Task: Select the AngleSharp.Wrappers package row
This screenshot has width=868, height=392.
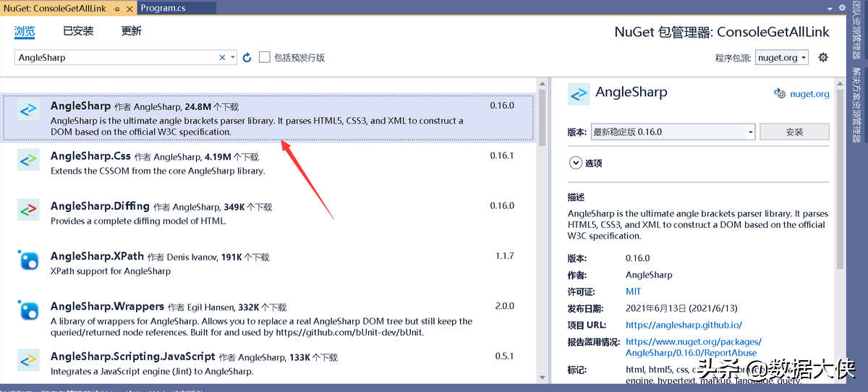Action: tap(269, 319)
